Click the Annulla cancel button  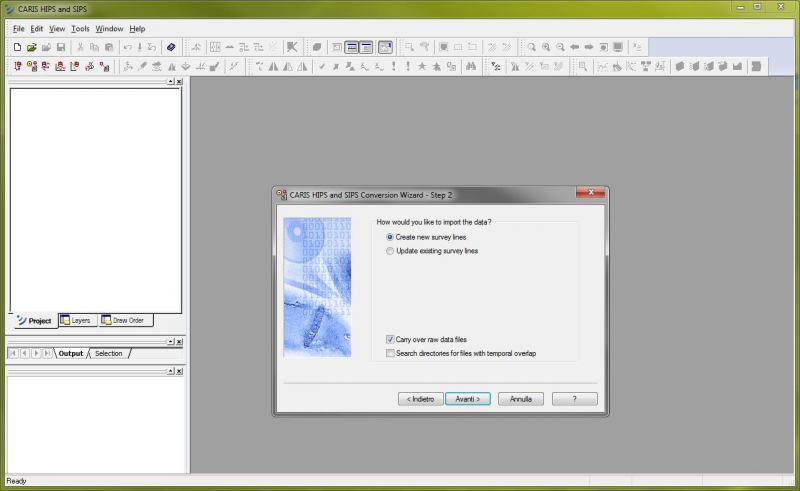521,399
